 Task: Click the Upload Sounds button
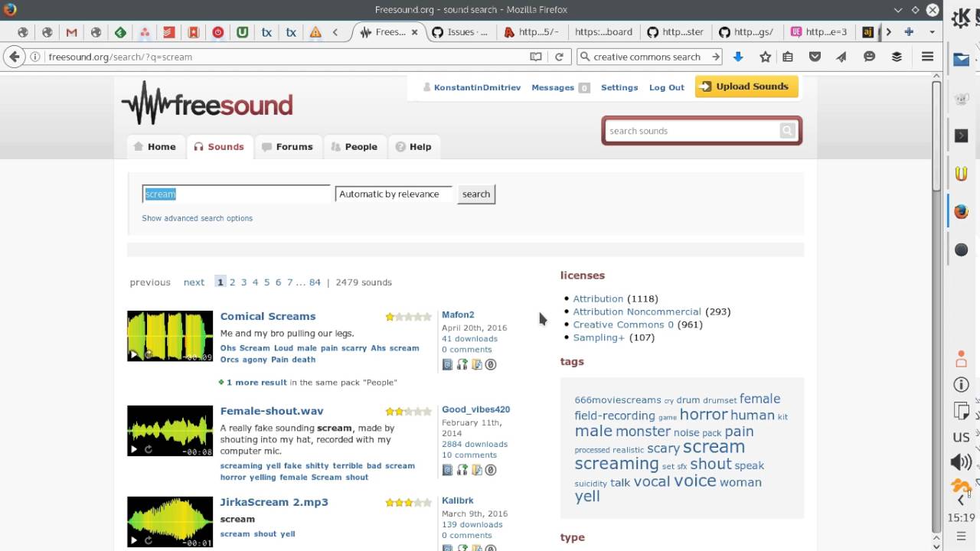[x=746, y=86]
